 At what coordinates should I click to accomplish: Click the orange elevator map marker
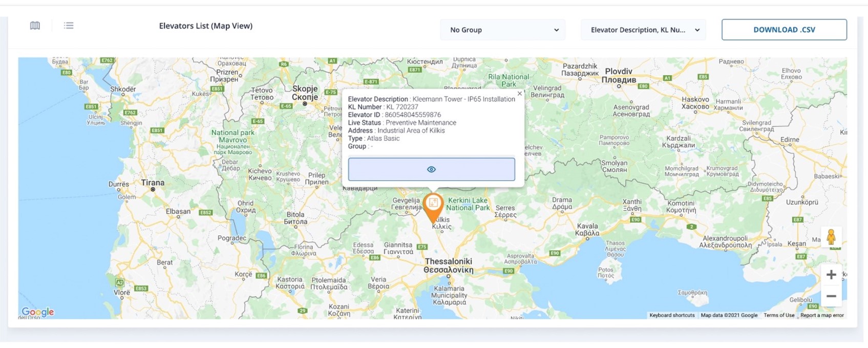(x=433, y=208)
